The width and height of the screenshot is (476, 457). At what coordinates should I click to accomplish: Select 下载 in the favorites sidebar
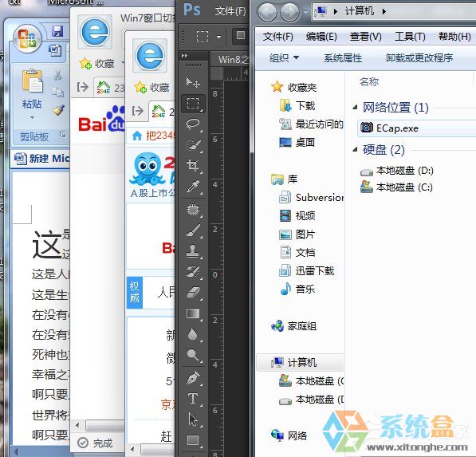[x=297, y=105]
